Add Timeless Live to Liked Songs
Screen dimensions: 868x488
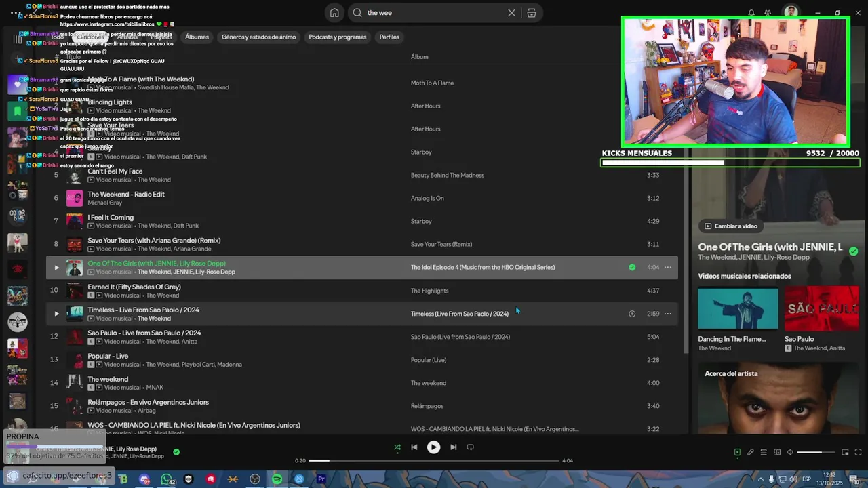tap(632, 314)
